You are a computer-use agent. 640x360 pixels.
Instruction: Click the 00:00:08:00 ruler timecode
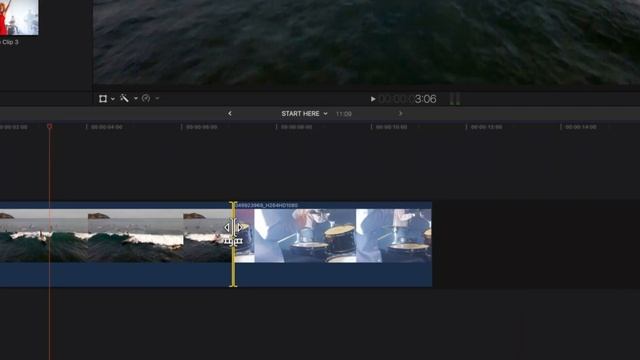click(x=296, y=127)
